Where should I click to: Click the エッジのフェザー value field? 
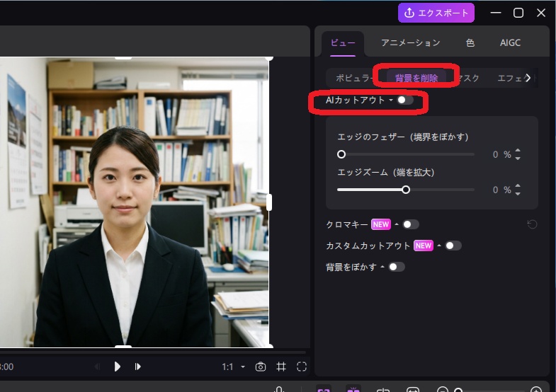click(495, 154)
